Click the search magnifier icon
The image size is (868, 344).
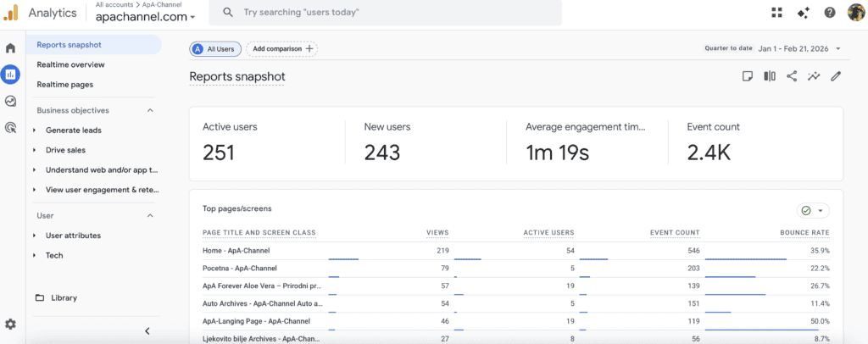pyautogui.click(x=227, y=12)
